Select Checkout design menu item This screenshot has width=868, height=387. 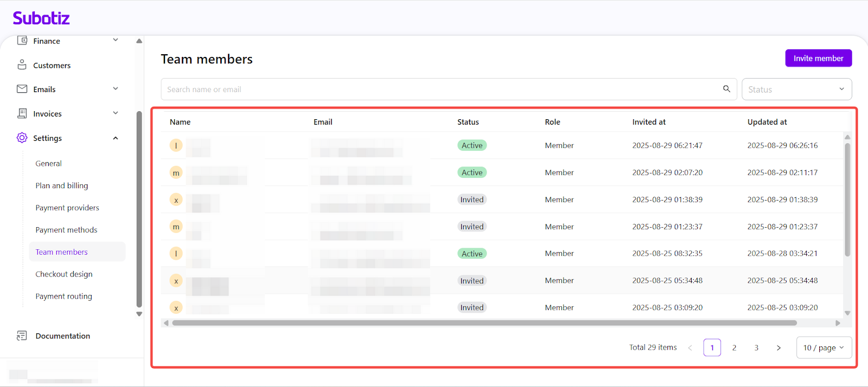tap(64, 274)
